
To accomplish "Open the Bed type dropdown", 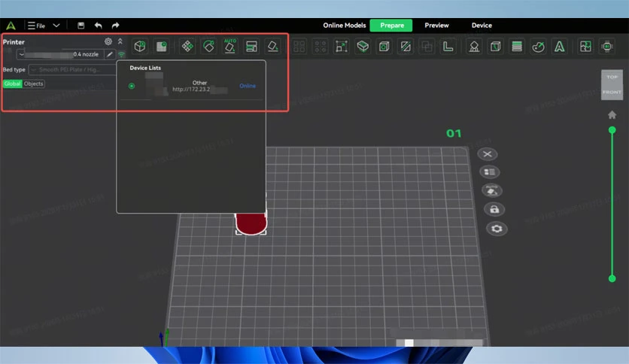I will pyautogui.click(x=72, y=70).
